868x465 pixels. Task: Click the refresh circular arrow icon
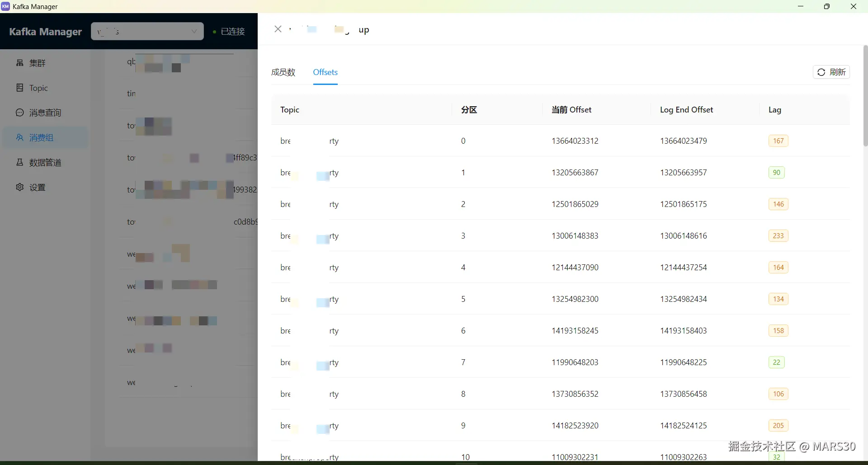point(821,72)
